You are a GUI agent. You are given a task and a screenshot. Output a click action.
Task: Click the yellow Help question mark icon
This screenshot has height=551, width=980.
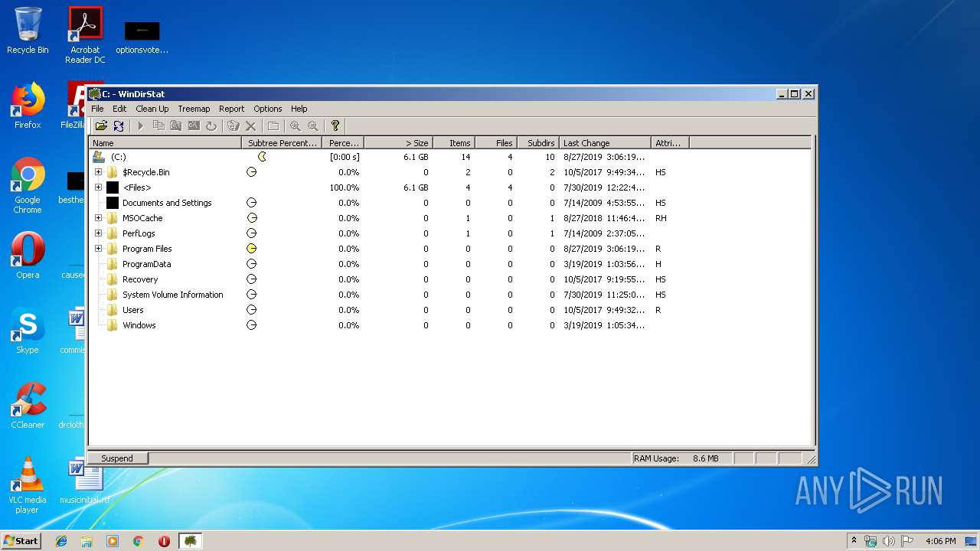[x=335, y=126]
